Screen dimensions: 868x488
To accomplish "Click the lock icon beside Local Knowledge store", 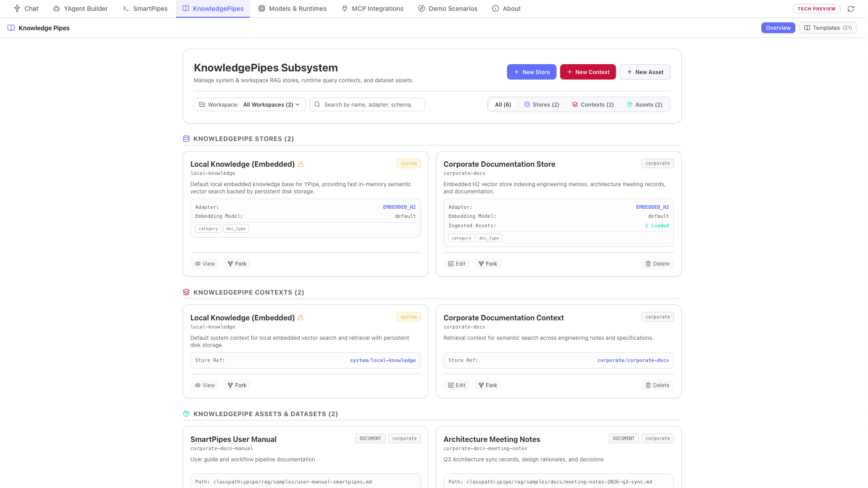I will 301,164.
